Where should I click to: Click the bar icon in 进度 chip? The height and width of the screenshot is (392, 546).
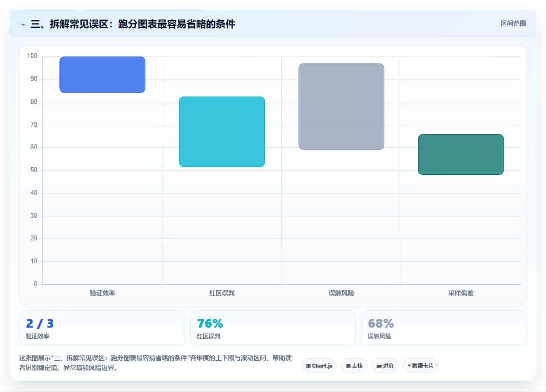click(379, 366)
